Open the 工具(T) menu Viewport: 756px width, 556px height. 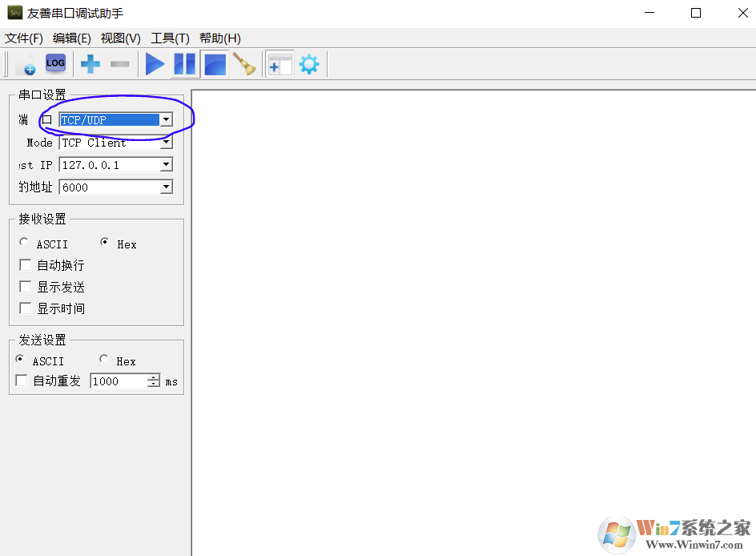pos(170,38)
